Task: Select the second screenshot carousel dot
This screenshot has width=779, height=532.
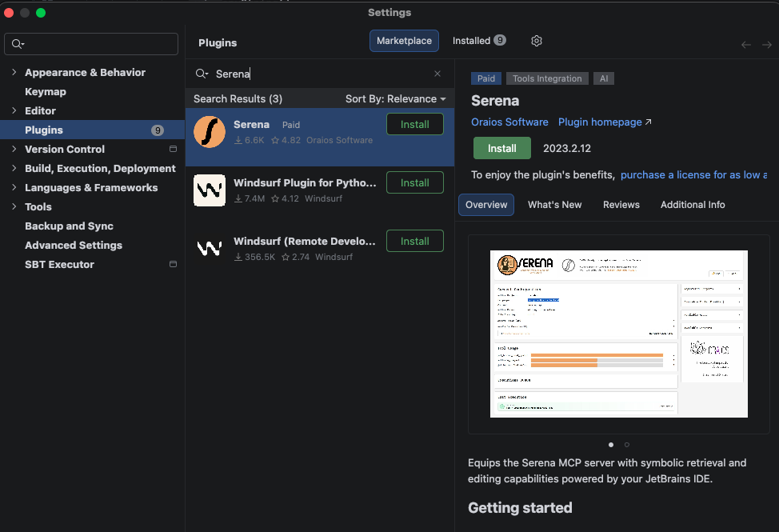Action: pyautogui.click(x=627, y=445)
